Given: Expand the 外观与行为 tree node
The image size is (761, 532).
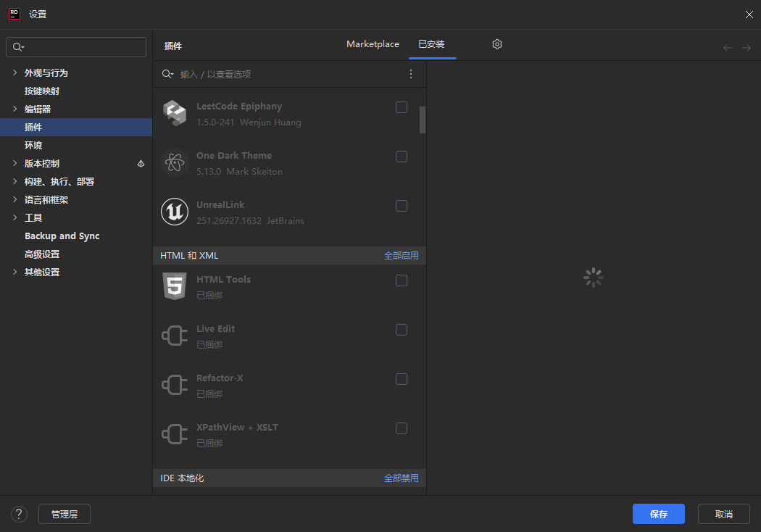Looking at the screenshot, I should (14, 72).
